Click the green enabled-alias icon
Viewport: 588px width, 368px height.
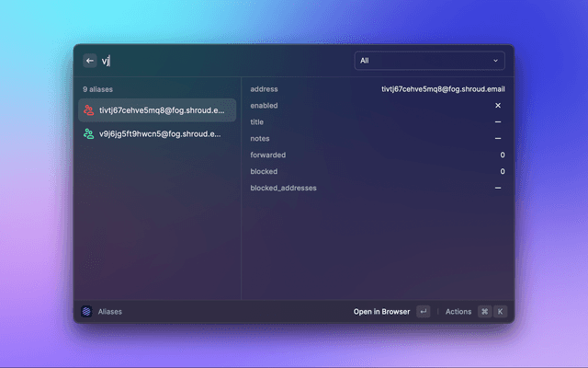tap(89, 134)
